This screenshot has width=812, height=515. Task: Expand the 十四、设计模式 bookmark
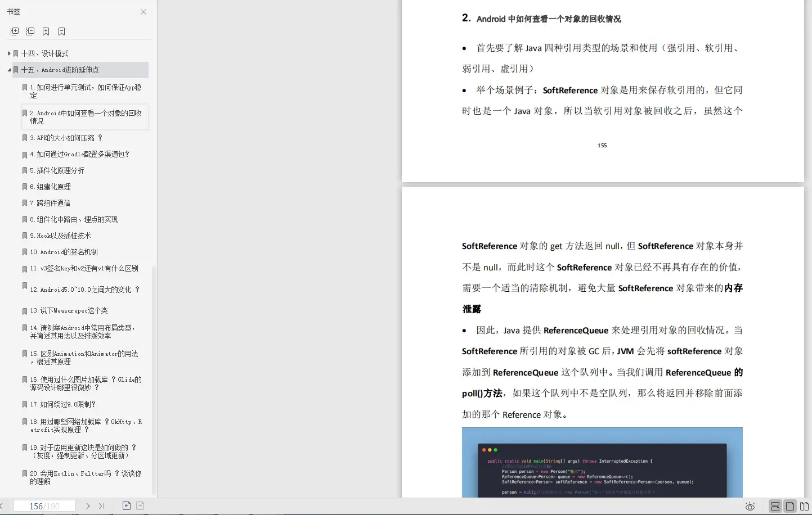(9, 53)
